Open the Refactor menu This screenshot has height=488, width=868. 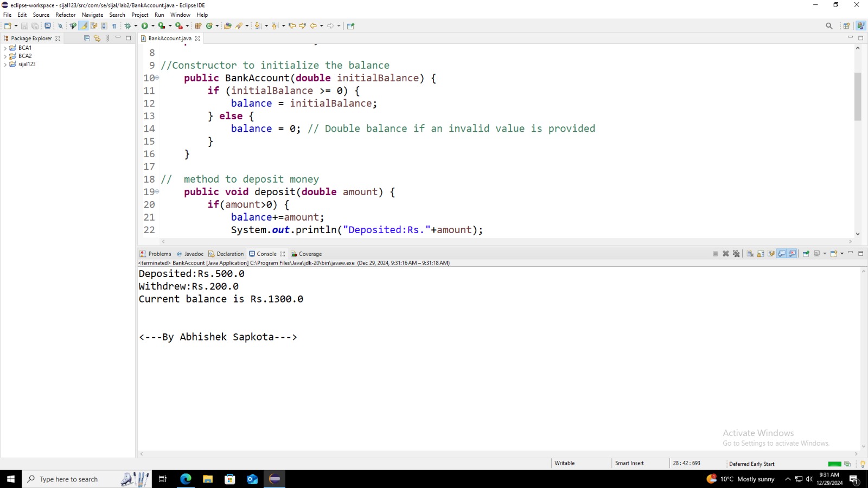tap(66, 15)
